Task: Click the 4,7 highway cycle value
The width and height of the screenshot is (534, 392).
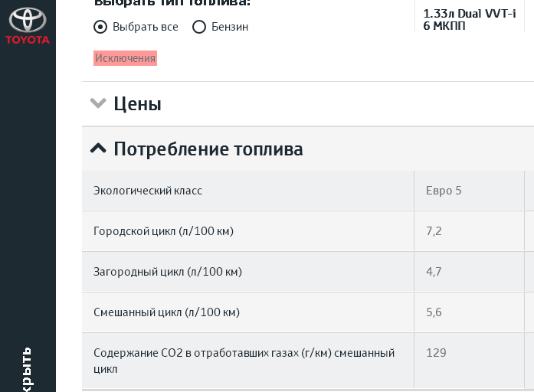Action: point(434,272)
